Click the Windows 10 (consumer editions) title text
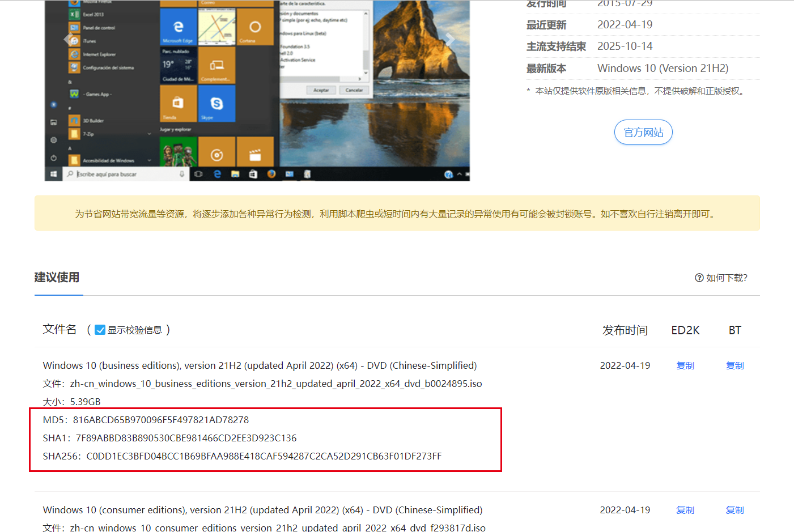 click(263, 510)
